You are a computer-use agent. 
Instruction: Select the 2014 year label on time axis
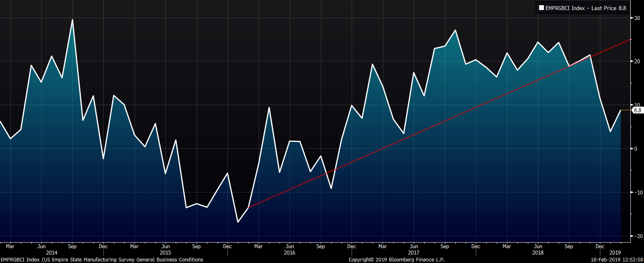click(52, 253)
